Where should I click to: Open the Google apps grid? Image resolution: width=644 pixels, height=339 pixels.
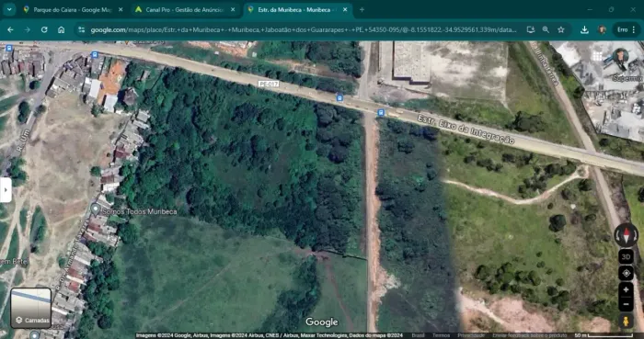pyautogui.click(x=597, y=56)
